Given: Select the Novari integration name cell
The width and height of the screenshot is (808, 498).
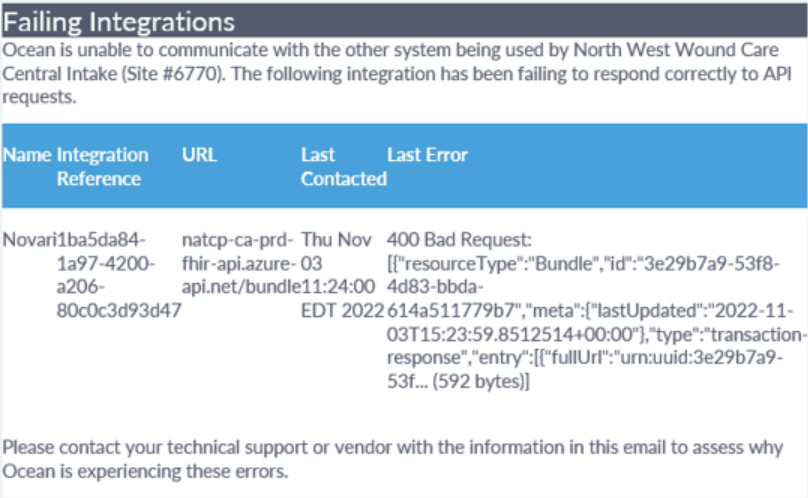Looking at the screenshot, I should [x=29, y=240].
